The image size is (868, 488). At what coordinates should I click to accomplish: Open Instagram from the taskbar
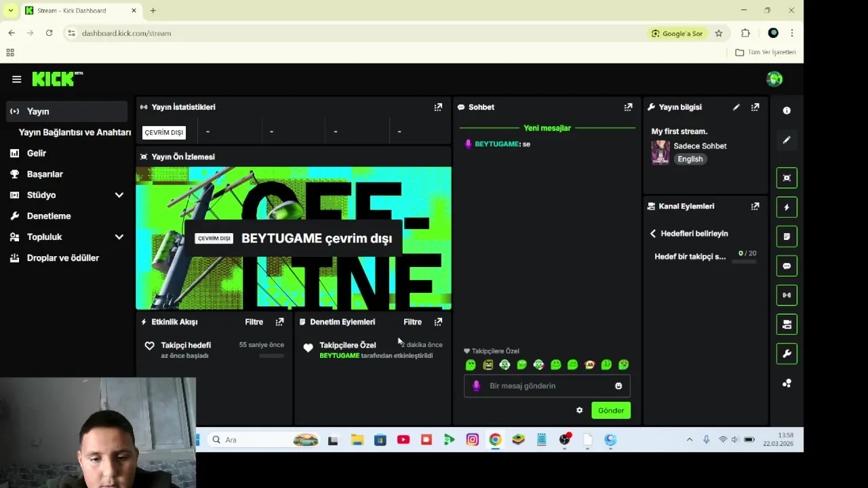tap(473, 440)
